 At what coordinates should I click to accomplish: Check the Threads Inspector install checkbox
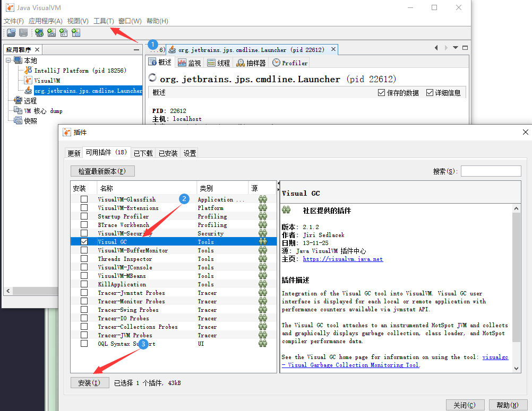pyautogui.click(x=84, y=258)
